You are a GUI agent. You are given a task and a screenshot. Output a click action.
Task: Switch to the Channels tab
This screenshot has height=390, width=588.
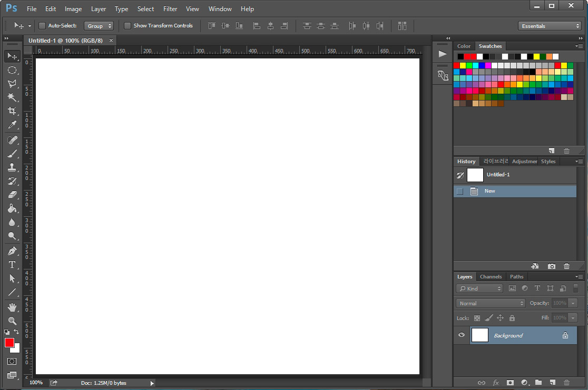tap(491, 277)
